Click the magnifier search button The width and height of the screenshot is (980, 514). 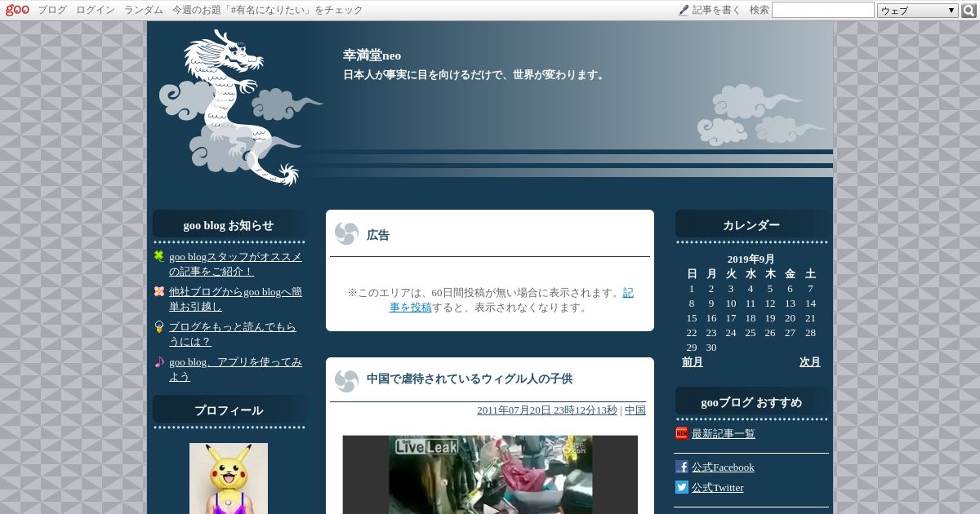pyautogui.click(x=969, y=11)
